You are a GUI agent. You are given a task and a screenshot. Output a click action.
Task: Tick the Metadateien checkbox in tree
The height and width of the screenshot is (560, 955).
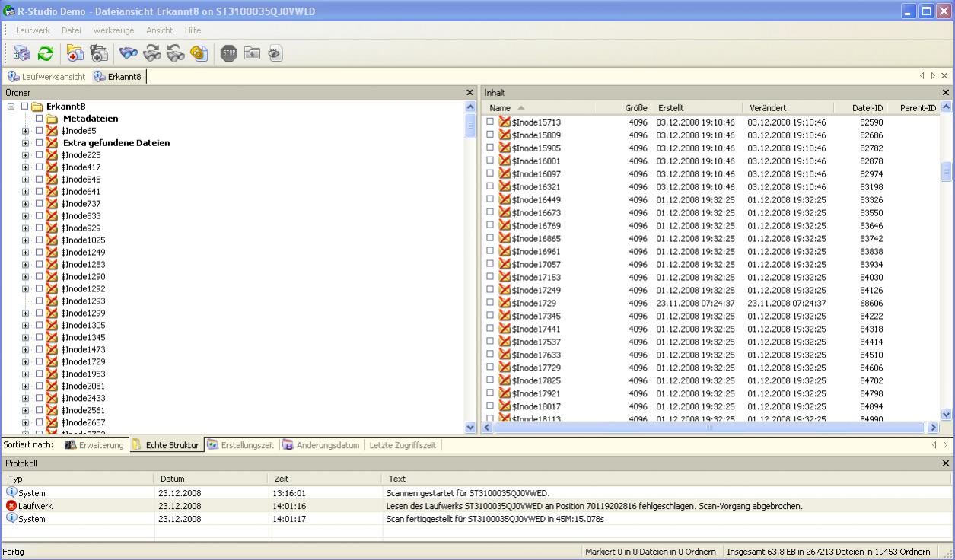[x=40, y=119]
